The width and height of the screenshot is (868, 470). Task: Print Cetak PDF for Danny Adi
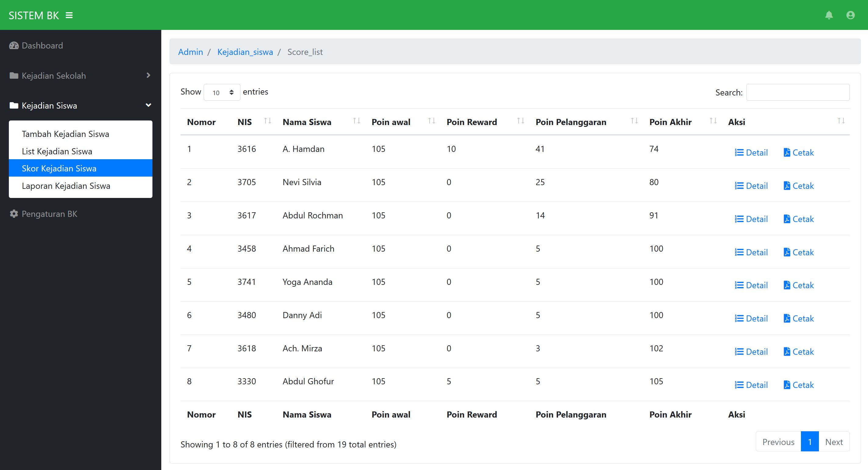[798, 319]
